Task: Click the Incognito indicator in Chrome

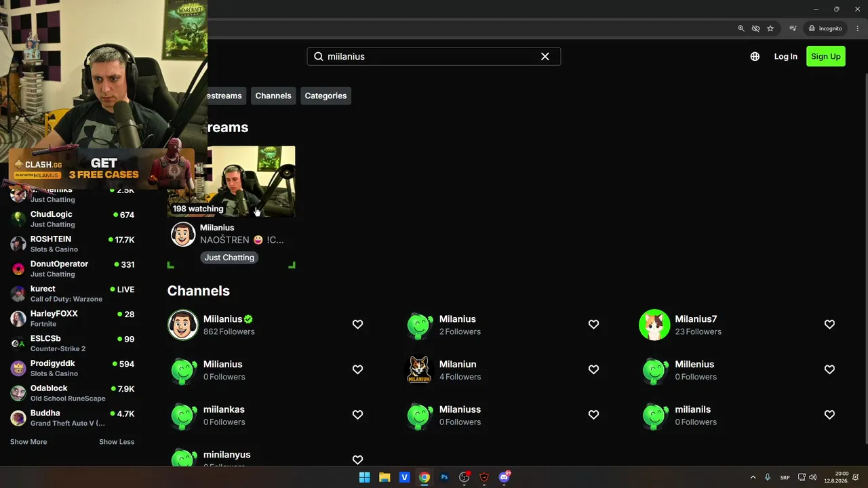Action: [825, 28]
